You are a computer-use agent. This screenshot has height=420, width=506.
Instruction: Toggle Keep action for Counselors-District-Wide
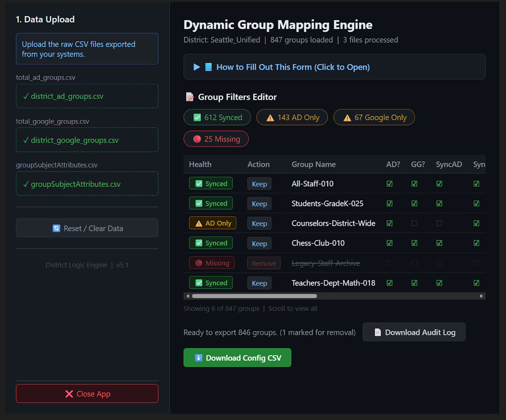click(x=259, y=223)
